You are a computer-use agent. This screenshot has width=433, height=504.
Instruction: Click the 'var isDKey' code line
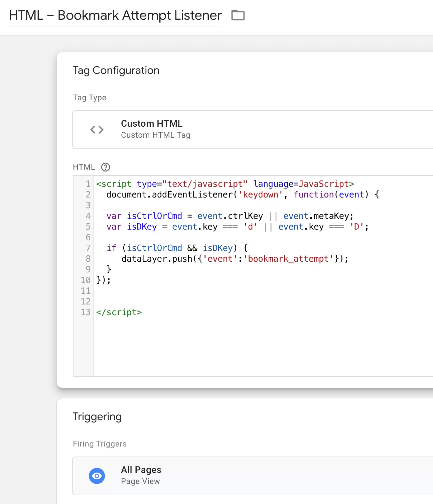point(238,227)
